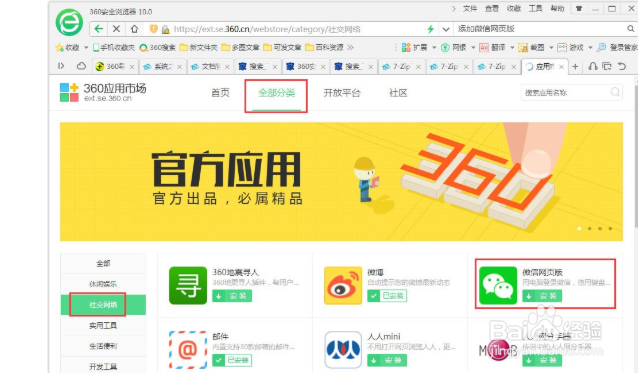Open the 百科资源 bookmark folder
Screen dimensions: 638x373
tap(325, 48)
